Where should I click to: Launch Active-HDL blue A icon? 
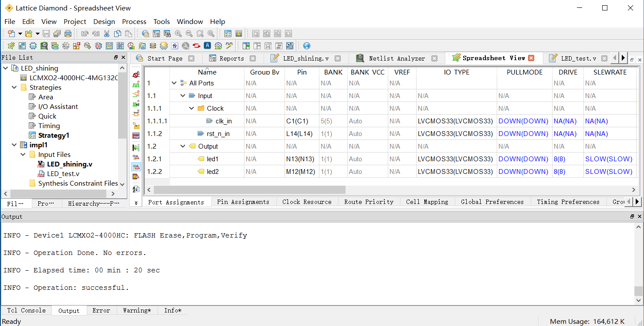[207, 46]
